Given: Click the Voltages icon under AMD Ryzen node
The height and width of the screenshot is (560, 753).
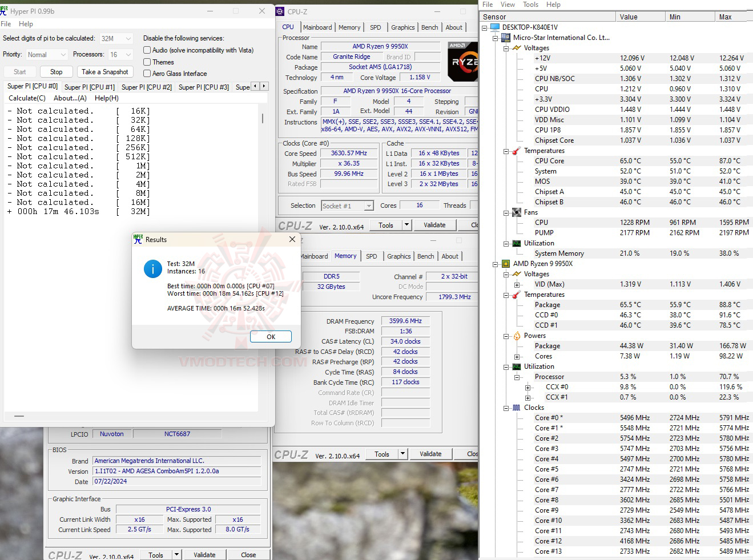Looking at the screenshot, I should coord(516,274).
